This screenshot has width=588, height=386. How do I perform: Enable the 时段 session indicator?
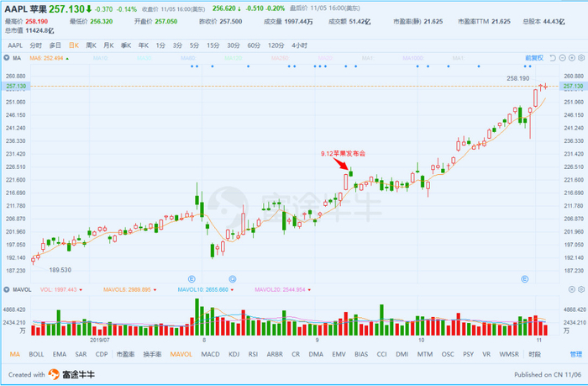(535, 354)
